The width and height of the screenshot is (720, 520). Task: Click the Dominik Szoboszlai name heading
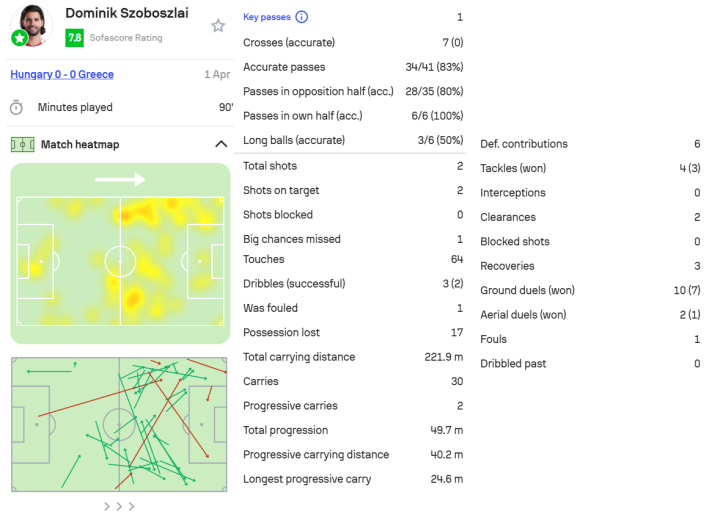pyautogui.click(x=126, y=13)
